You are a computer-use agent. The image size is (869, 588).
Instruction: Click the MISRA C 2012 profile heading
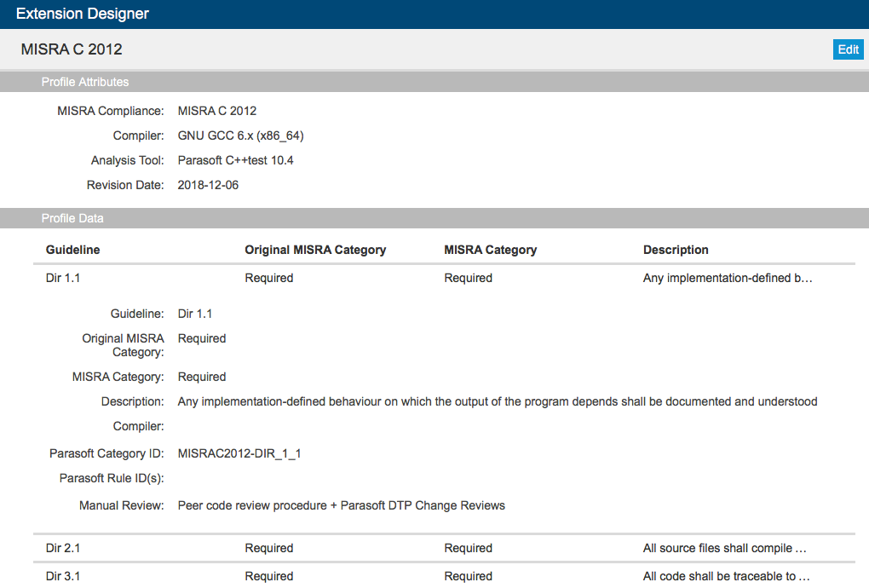coord(72,49)
